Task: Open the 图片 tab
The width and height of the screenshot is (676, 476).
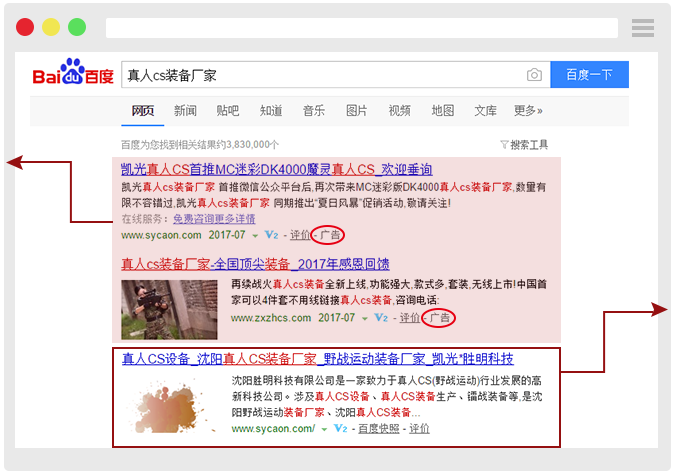Action: pos(357,111)
